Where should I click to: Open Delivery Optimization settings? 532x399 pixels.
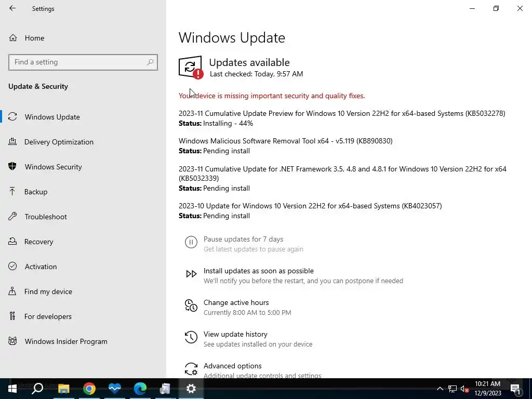tap(59, 142)
